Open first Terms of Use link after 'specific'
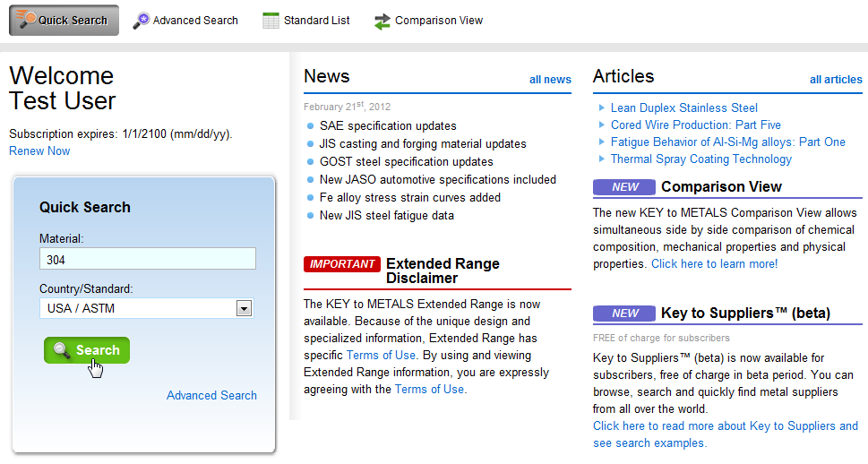The image size is (868, 464). (381, 356)
